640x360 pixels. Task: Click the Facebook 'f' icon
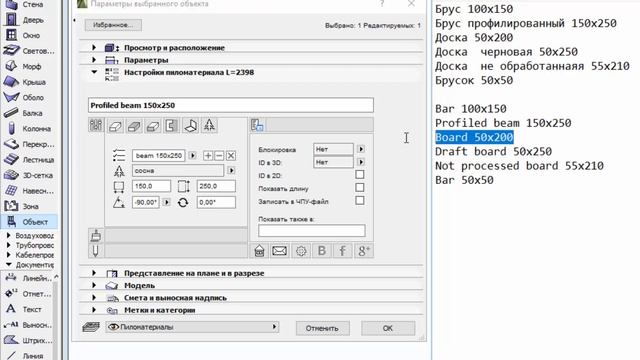tap(342, 251)
